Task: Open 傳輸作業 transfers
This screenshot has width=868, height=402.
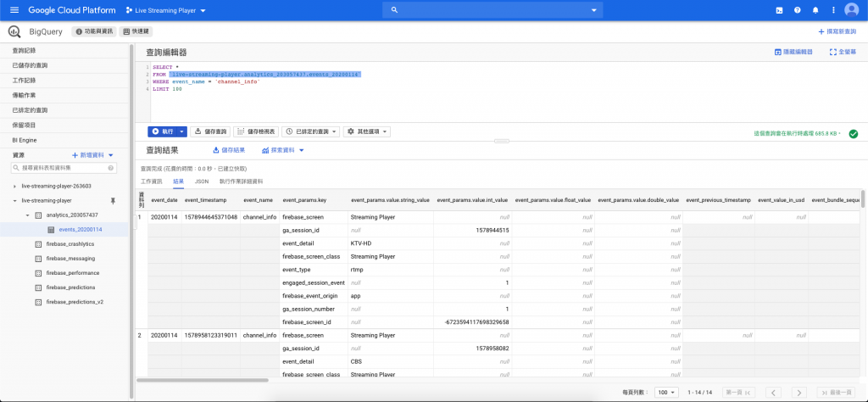Action: click(x=64, y=95)
